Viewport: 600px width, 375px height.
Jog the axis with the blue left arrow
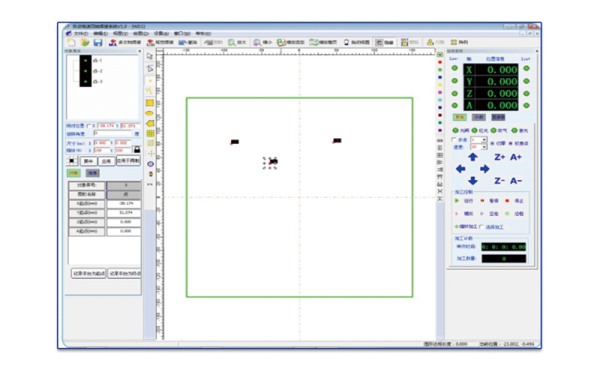460,169
